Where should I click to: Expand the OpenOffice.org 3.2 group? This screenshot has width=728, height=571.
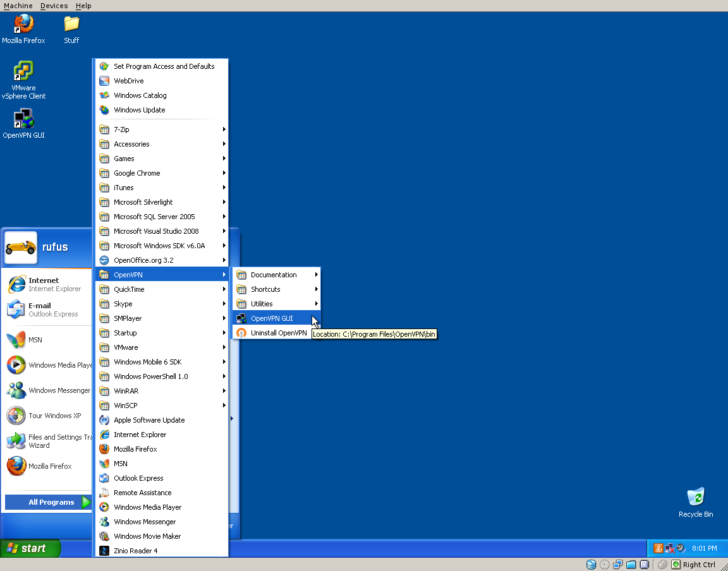(162, 260)
